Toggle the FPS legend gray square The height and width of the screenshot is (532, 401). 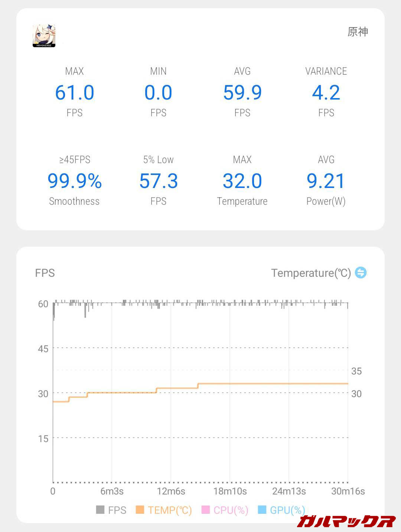tap(100, 510)
